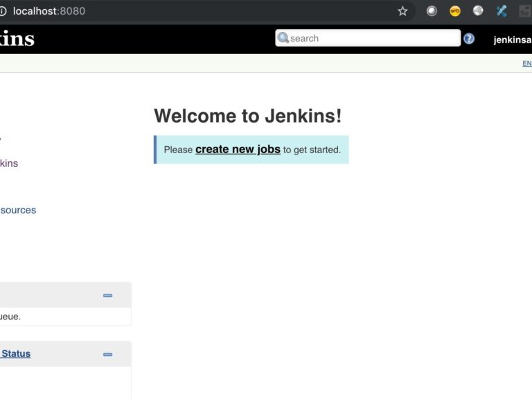Open the create new jobs link
The width and height of the screenshot is (532, 399).
(238, 149)
